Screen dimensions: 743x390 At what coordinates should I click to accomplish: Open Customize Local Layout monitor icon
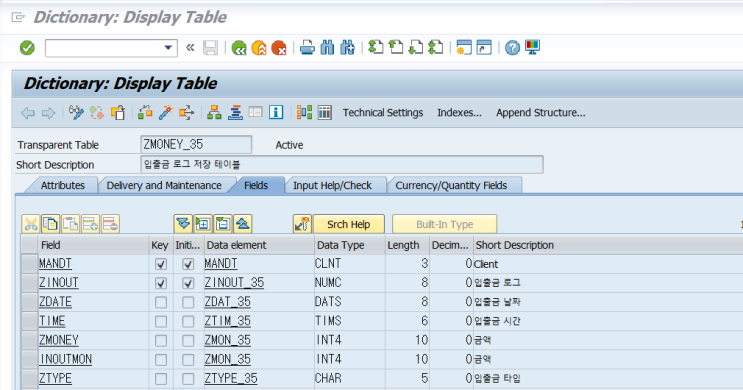[x=532, y=47]
